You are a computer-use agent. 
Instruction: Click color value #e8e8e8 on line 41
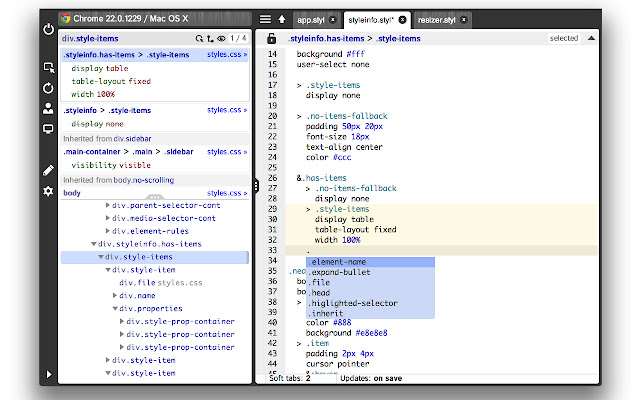[x=371, y=333]
